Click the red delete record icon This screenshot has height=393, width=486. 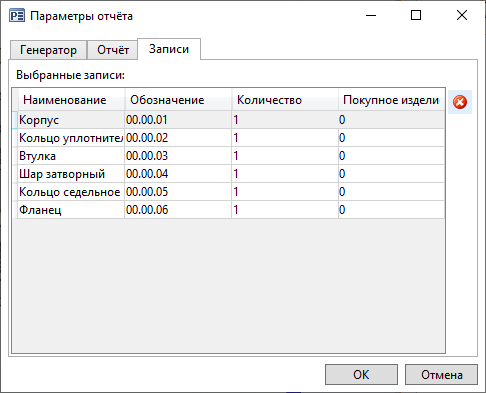click(x=460, y=102)
